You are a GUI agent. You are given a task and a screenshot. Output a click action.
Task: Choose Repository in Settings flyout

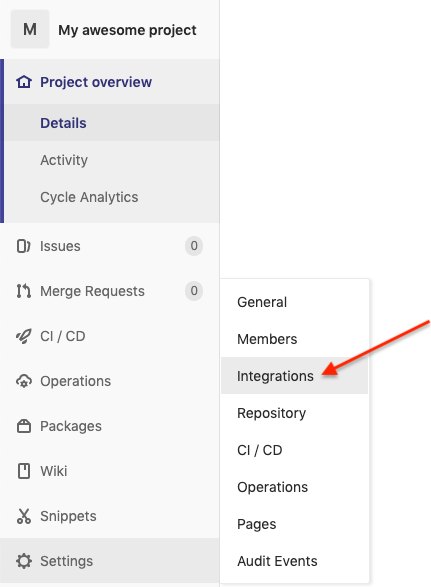pyautogui.click(x=271, y=413)
